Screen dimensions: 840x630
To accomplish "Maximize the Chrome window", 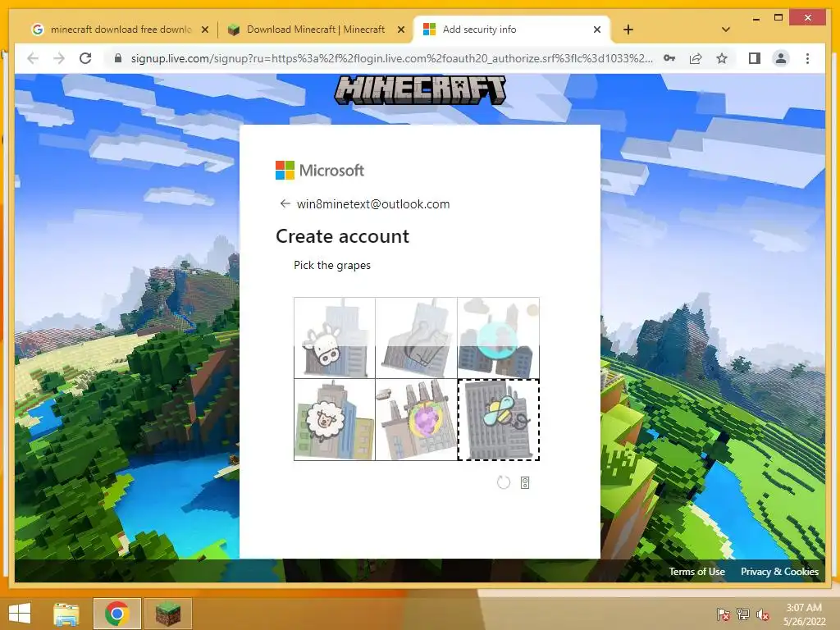I will click(x=778, y=18).
